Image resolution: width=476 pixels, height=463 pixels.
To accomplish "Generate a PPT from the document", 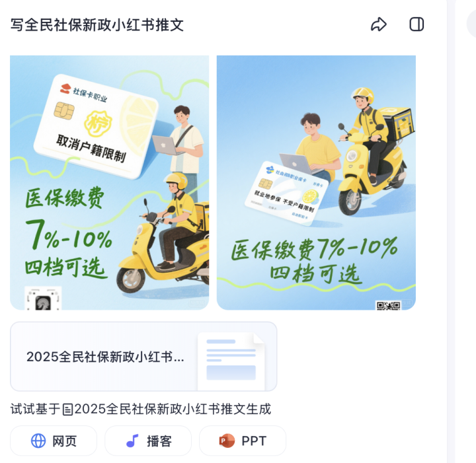I will pos(243,441).
